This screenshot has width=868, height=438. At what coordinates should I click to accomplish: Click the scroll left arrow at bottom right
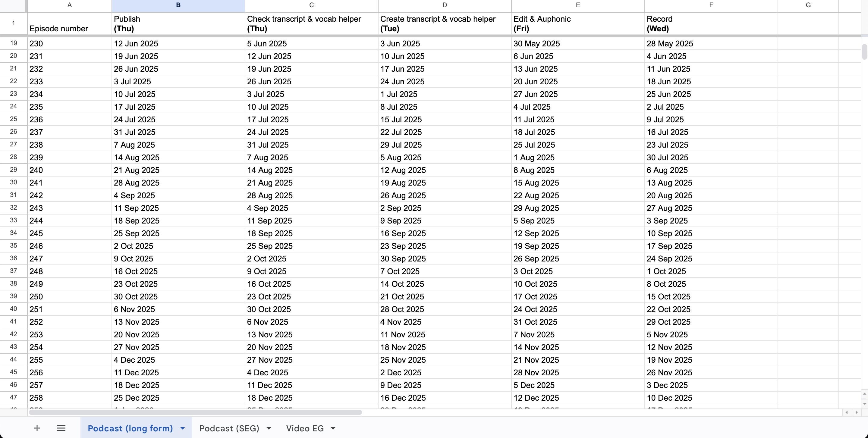846,412
